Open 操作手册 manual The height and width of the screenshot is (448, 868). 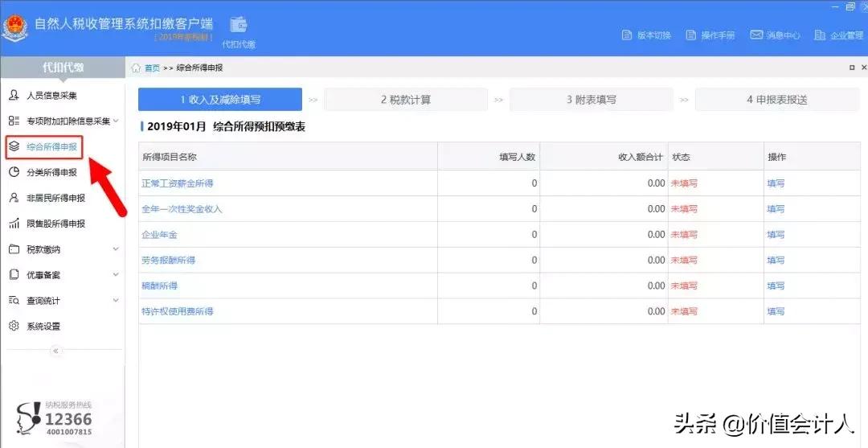pyautogui.click(x=710, y=35)
